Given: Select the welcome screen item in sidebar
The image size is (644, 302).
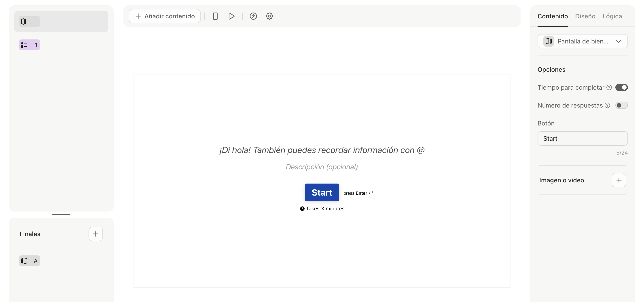Looking at the screenshot, I should tap(61, 22).
